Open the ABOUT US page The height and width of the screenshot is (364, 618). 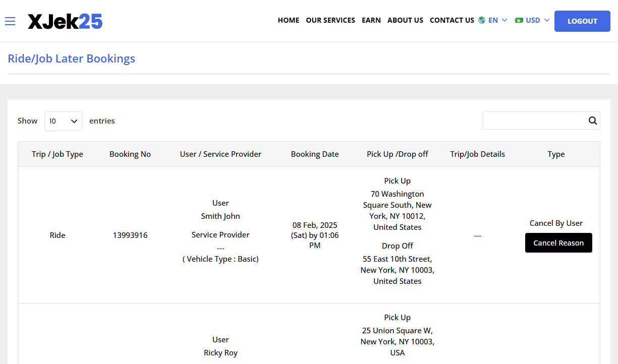[405, 20]
